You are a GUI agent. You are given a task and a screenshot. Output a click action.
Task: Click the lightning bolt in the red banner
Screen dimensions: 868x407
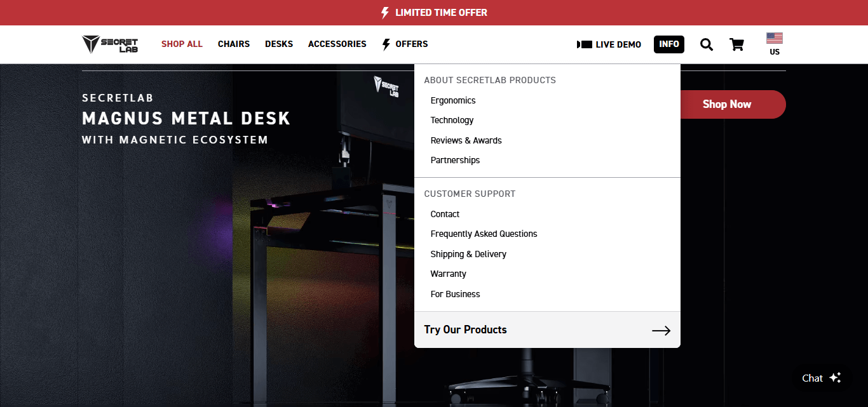[x=384, y=13]
